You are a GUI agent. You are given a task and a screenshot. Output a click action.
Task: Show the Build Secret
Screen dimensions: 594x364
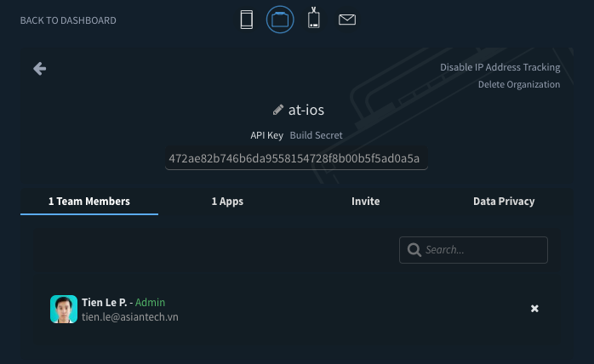(x=316, y=135)
